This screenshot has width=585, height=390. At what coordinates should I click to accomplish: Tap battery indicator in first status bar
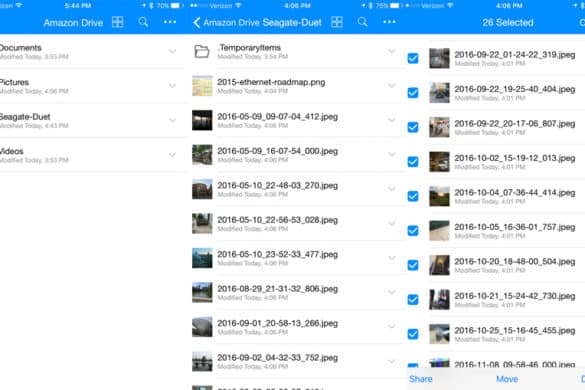click(175, 6)
